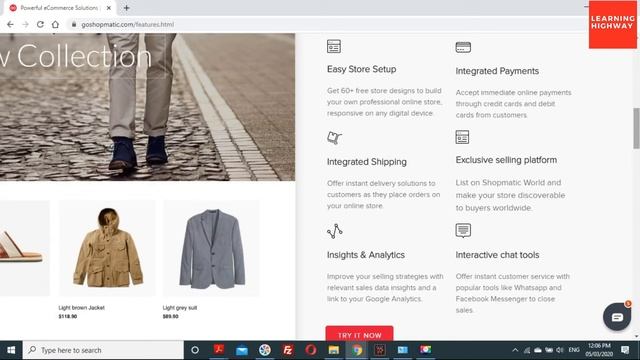Viewport: 640px width, 360px height.
Task: Click the ENG language indicator
Action: 574,350
